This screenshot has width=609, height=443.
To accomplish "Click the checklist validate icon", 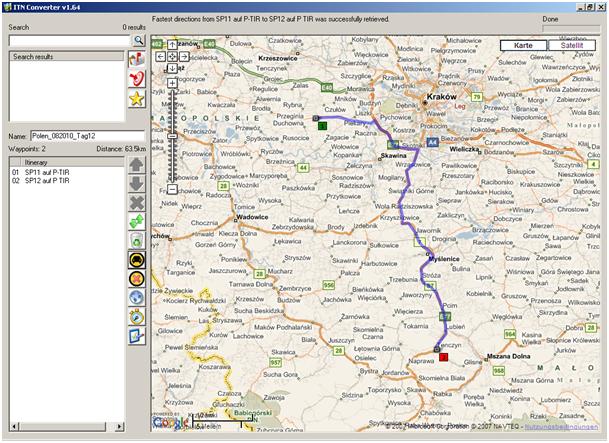I will click(x=137, y=336).
